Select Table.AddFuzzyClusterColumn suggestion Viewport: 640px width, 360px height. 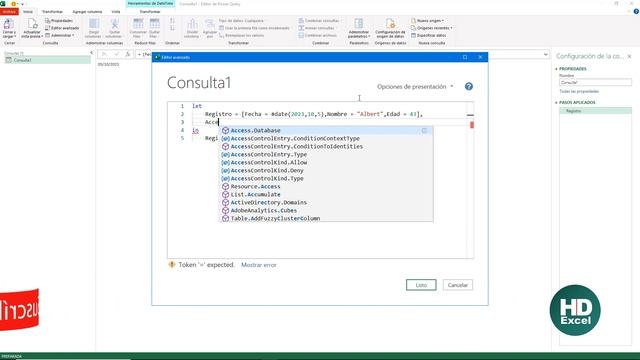(x=326, y=218)
